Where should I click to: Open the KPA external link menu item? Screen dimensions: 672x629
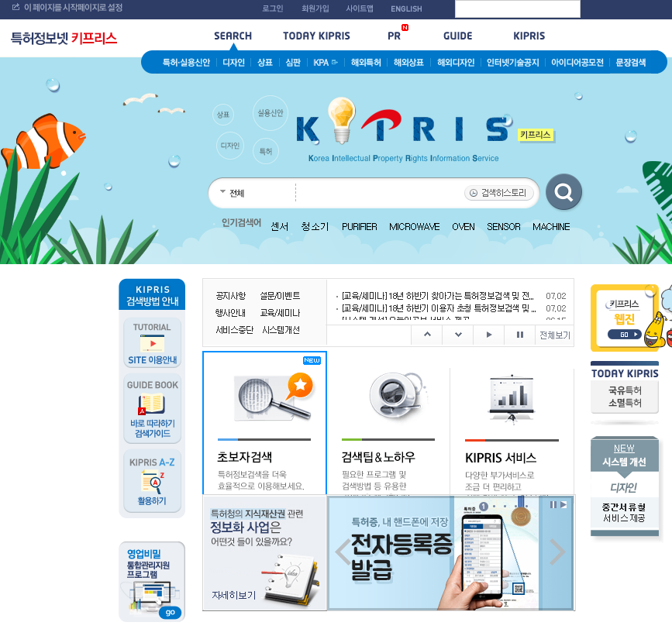tap(326, 63)
